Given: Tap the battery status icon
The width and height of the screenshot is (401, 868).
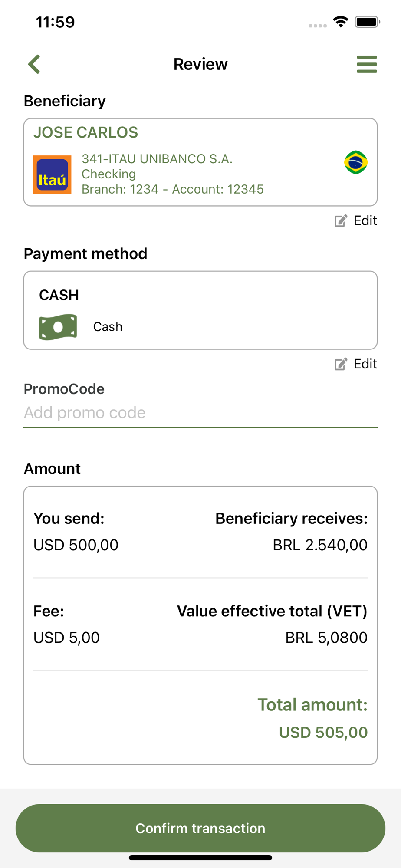Looking at the screenshot, I should click(x=367, y=22).
